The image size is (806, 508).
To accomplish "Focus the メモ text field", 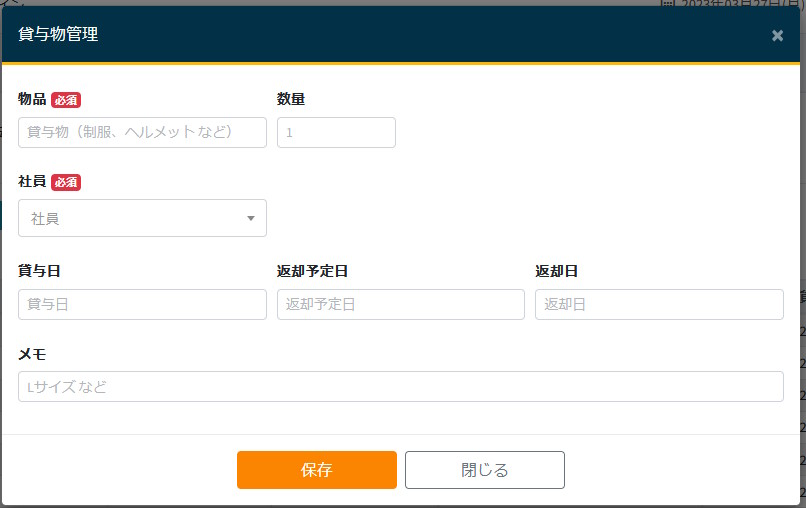I will (400, 386).
